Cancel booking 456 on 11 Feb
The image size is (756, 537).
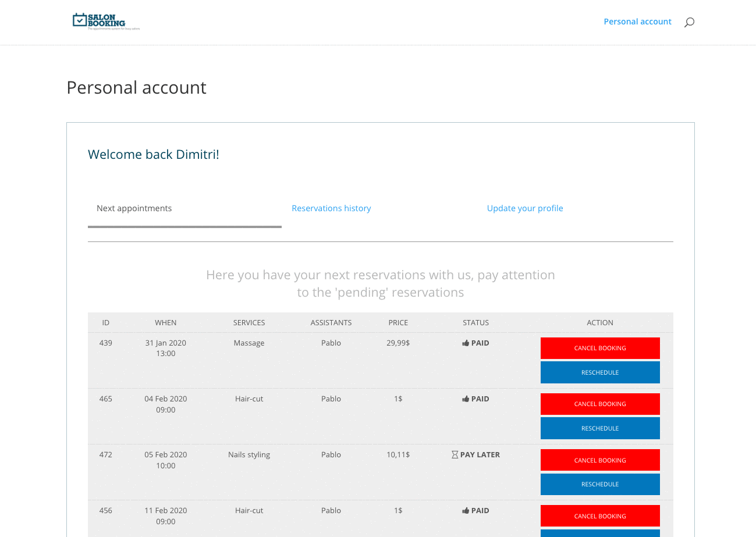point(600,516)
